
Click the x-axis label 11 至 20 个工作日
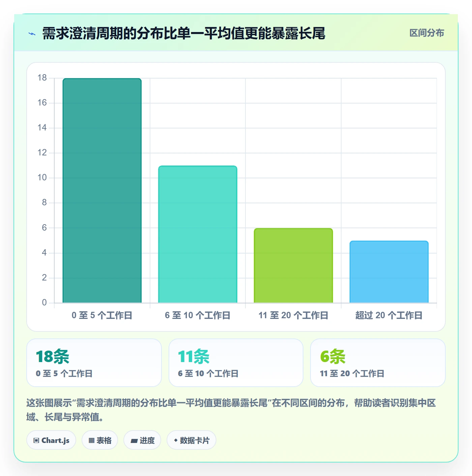[293, 316]
